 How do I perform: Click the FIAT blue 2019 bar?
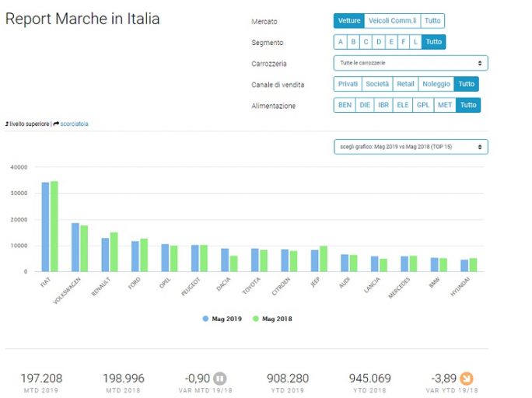(x=45, y=227)
